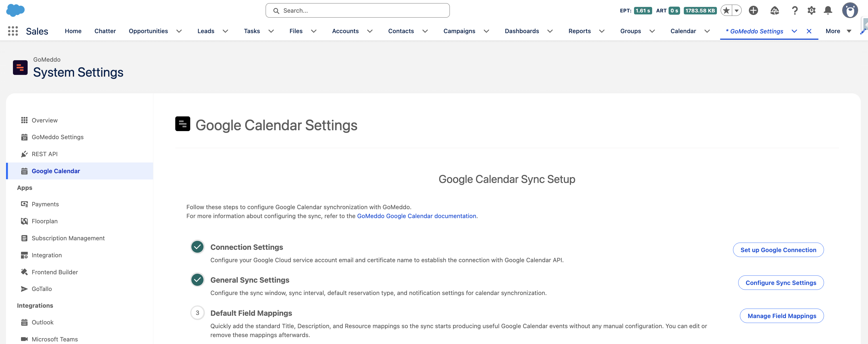Open the App Launcher grid icon
The width and height of the screenshot is (868, 344).
click(x=13, y=31)
